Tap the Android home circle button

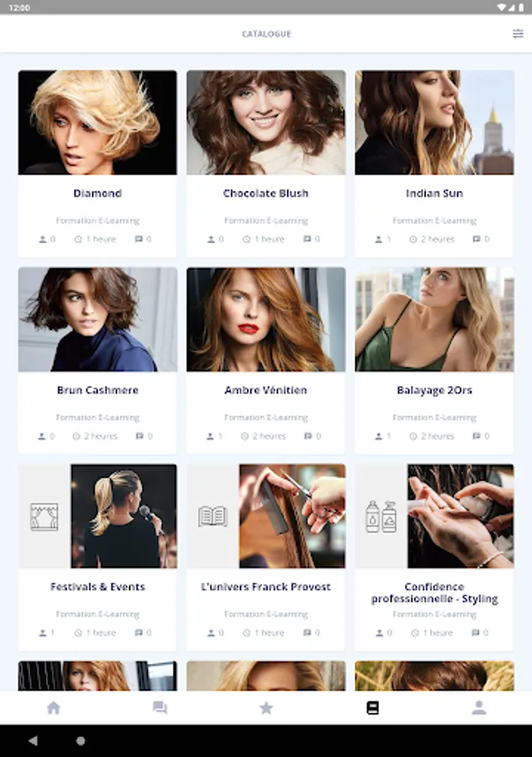[81, 740]
